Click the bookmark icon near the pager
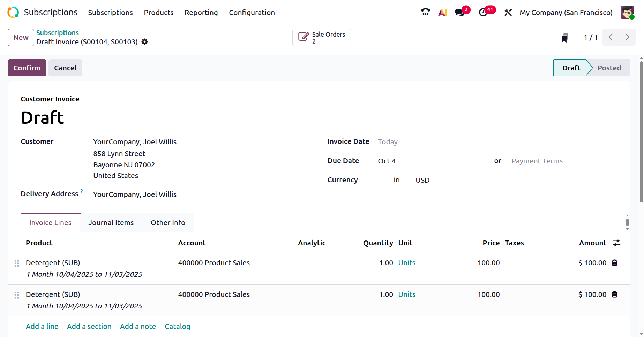644x337 pixels. [565, 38]
